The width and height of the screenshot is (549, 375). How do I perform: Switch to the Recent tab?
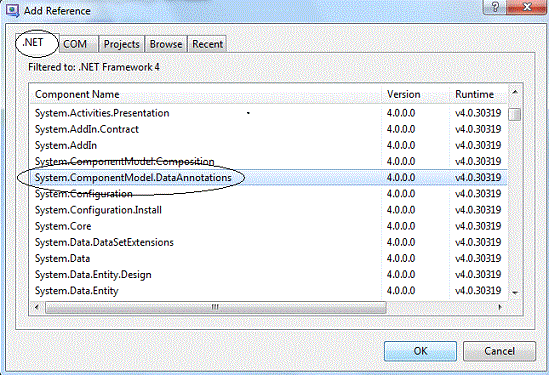[x=207, y=44]
